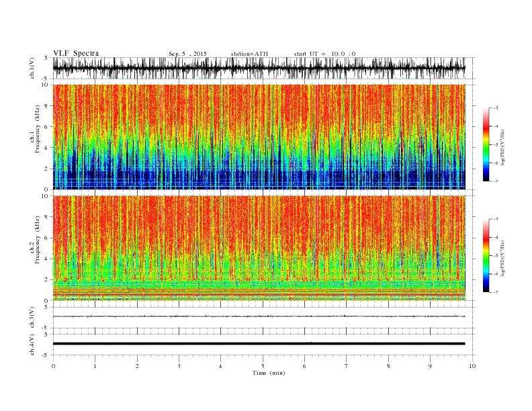
Task: Click time axis tick label "8"
Action: [388, 366]
